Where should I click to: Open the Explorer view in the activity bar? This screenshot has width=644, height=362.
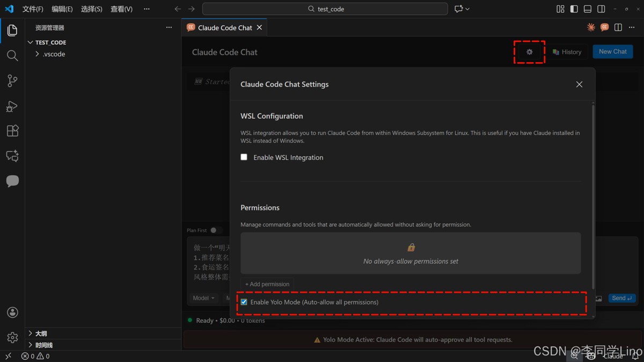pyautogui.click(x=12, y=30)
